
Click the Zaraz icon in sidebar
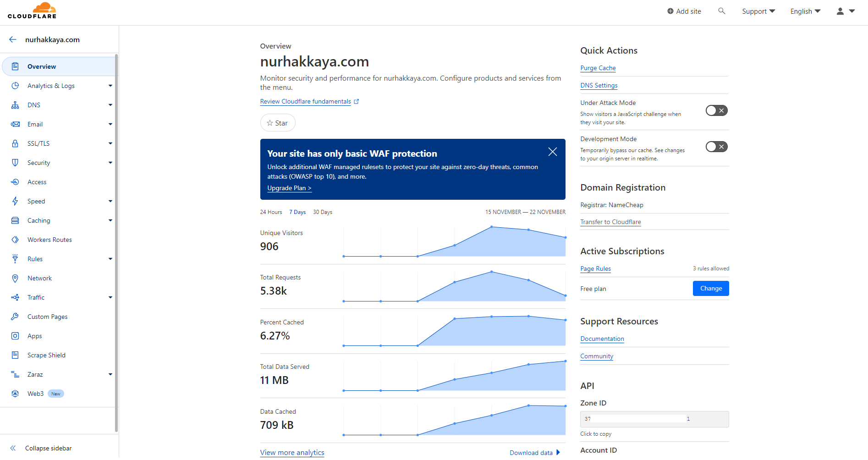tap(15, 374)
